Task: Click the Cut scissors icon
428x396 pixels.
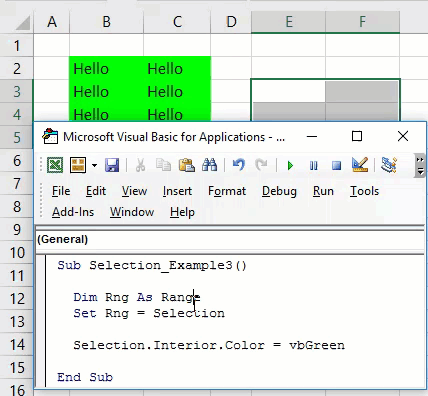Action: point(140,165)
